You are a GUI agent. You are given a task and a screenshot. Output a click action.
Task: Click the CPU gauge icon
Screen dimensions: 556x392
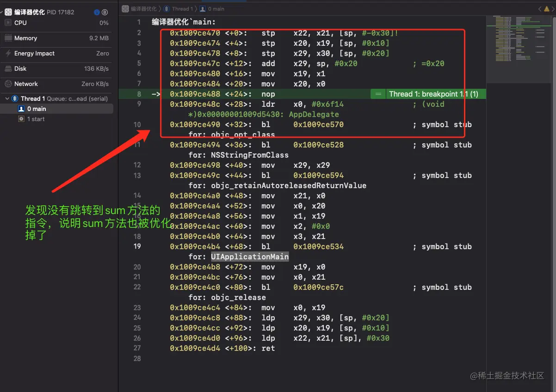pyautogui.click(x=8, y=23)
